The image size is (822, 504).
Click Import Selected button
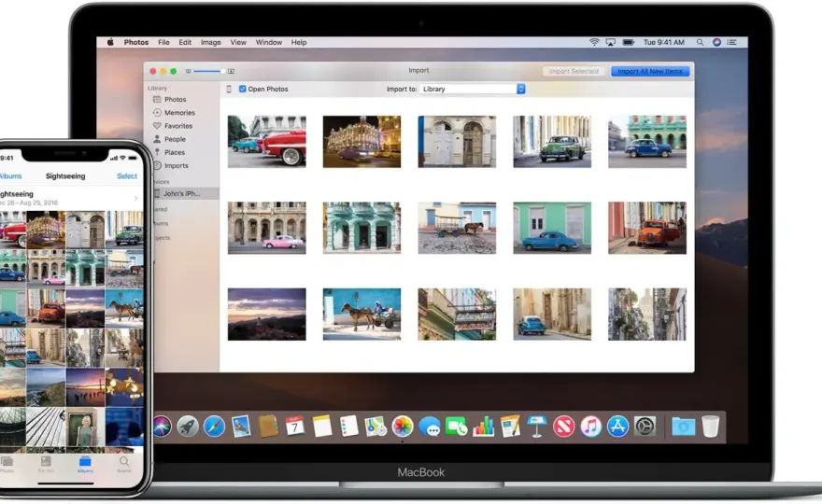click(x=574, y=71)
